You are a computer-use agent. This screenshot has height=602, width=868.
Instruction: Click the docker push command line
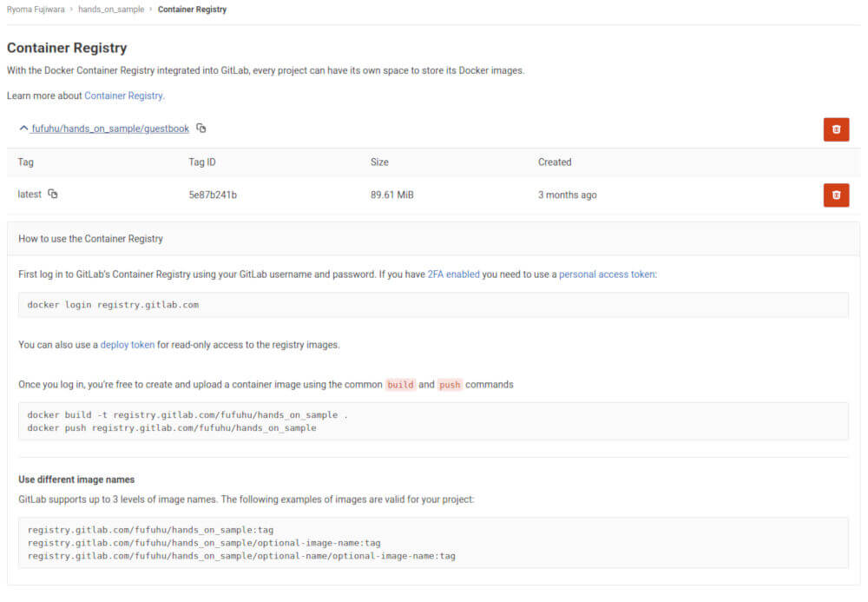(x=172, y=428)
